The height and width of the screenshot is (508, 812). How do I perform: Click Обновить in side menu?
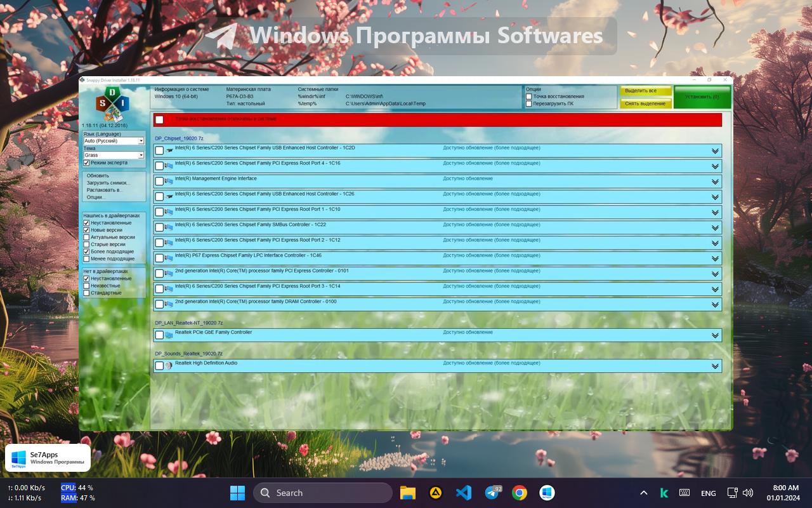click(x=98, y=176)
